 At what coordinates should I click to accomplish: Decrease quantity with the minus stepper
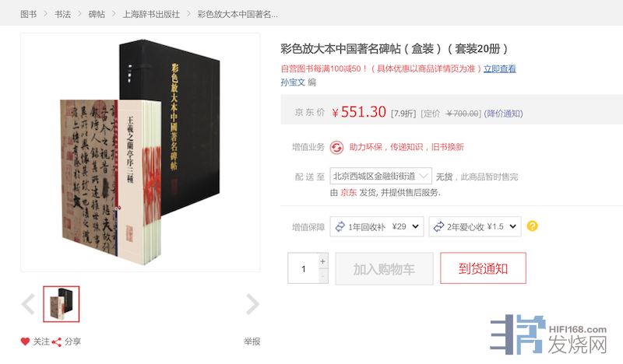pos(323,275)
